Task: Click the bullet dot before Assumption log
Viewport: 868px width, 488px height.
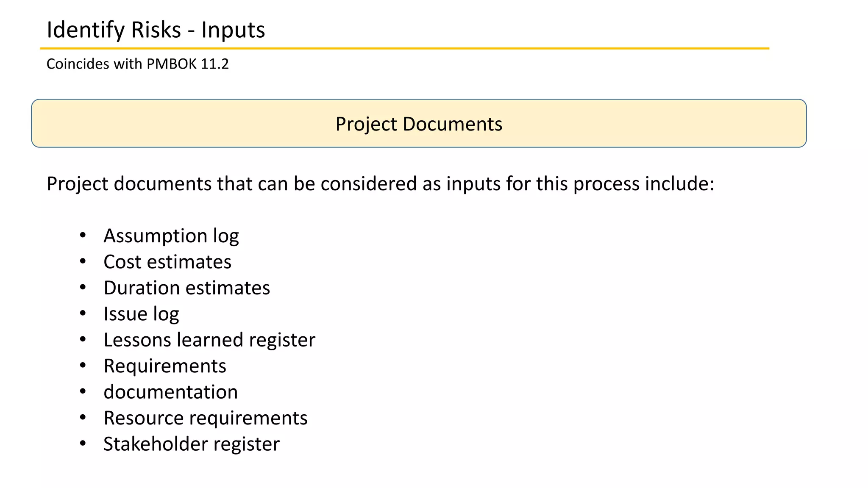Action: (83, 235)
